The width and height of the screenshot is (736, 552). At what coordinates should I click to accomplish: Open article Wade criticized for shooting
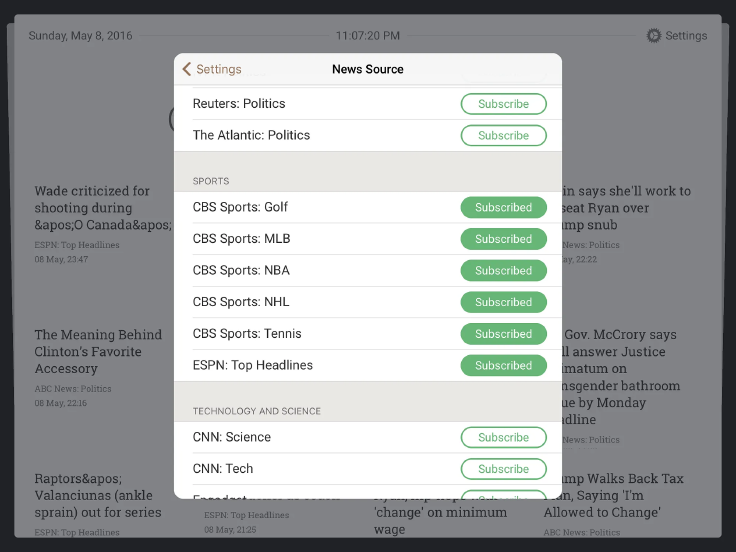point(103,207)
